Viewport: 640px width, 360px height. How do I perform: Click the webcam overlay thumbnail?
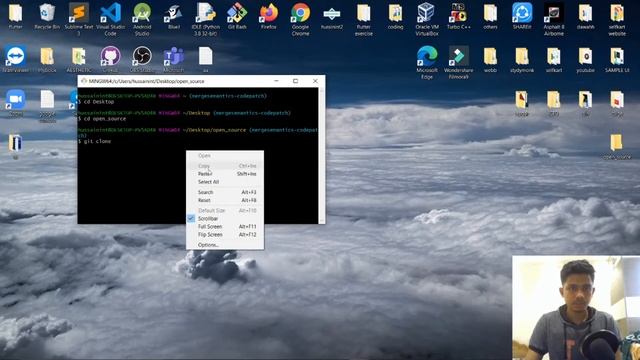pyautogui.click(x=576, y=308)
